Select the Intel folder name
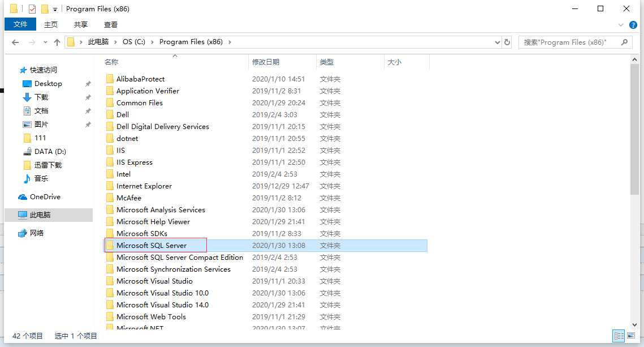644x347 pixels. pyautogui.click(x=123, y=174)
